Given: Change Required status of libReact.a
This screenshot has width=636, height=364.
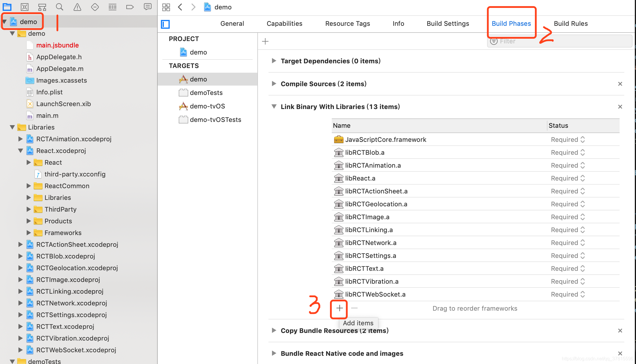Looking at the screenshot, I should pyautogui.click(x=568, y=178).
